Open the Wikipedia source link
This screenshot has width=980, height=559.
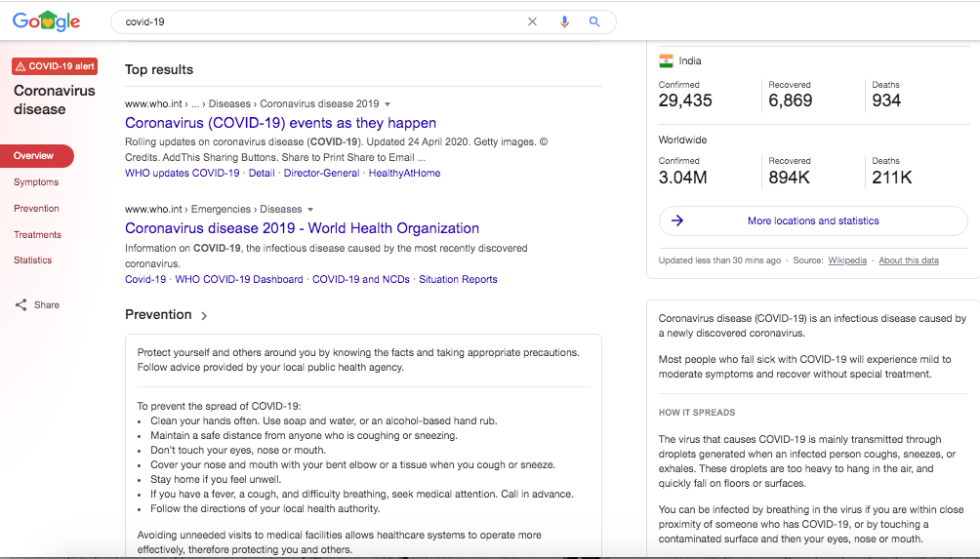click(x=847, y=260)
